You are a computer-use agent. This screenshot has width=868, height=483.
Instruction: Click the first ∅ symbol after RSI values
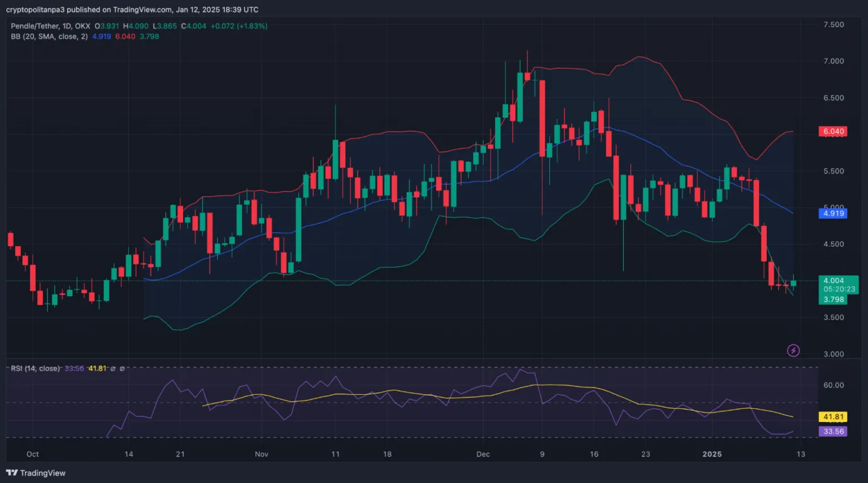tap(113, 368)
